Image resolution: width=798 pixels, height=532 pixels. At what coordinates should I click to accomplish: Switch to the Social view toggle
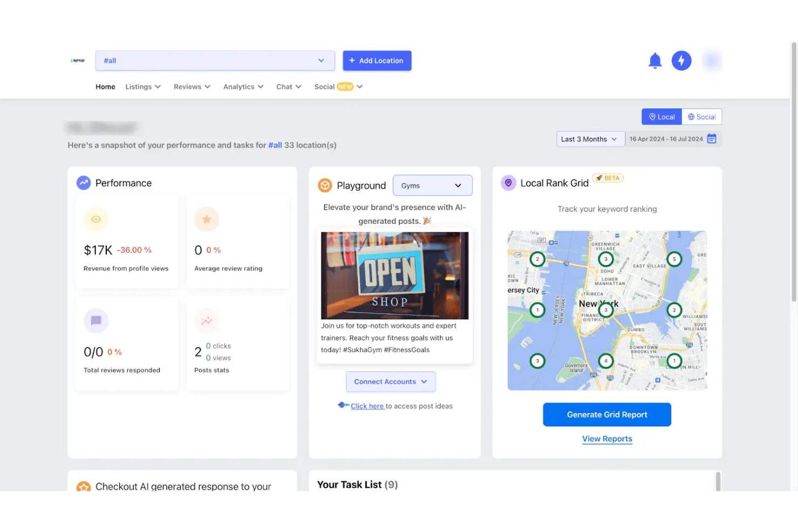(x=701, y=116)
